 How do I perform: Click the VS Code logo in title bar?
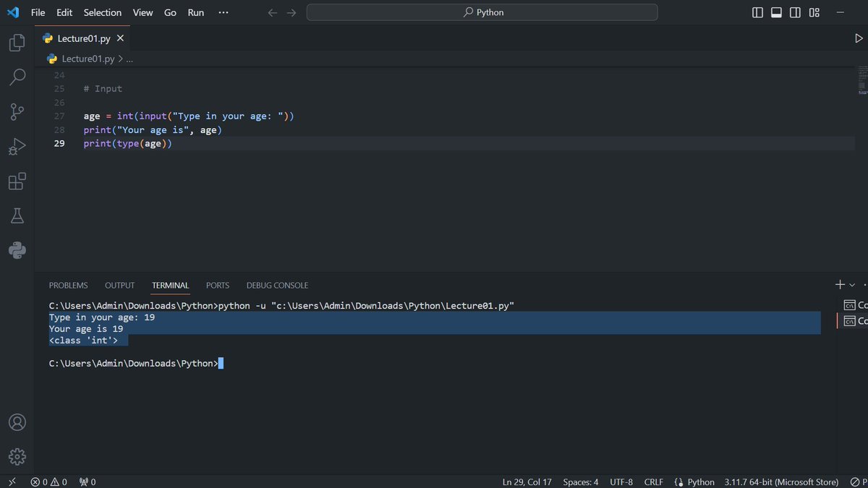(x=13, y=12)
